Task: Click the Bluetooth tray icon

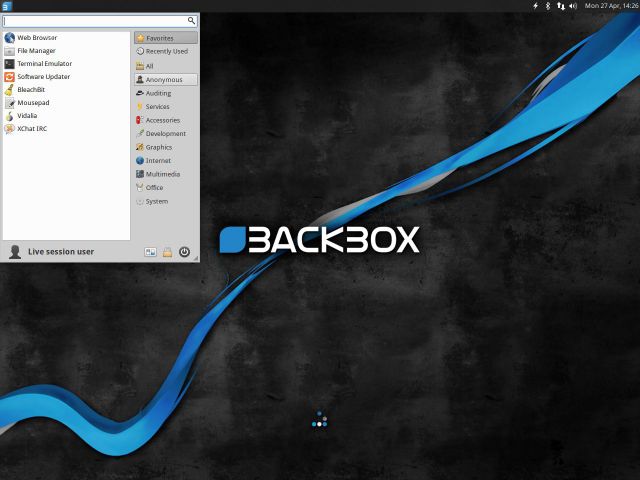Action: tap(548, 6)
